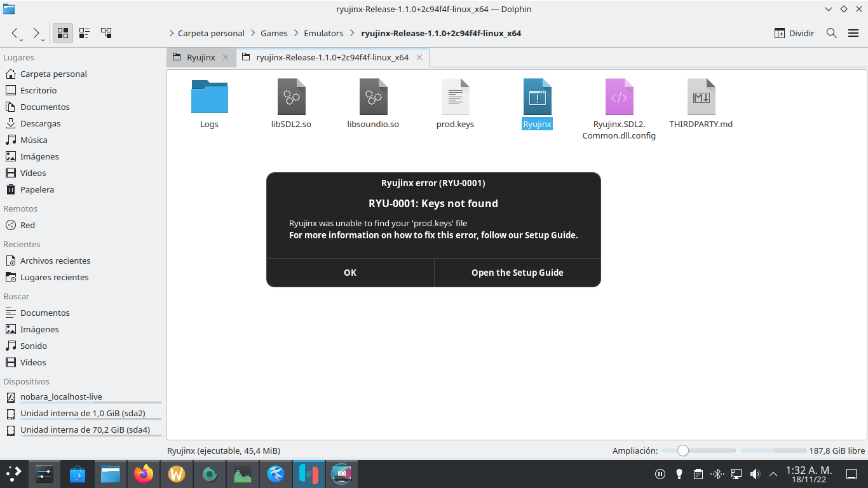Go back using the back arrow
868x488 pixels.
(x=15, y=33)
